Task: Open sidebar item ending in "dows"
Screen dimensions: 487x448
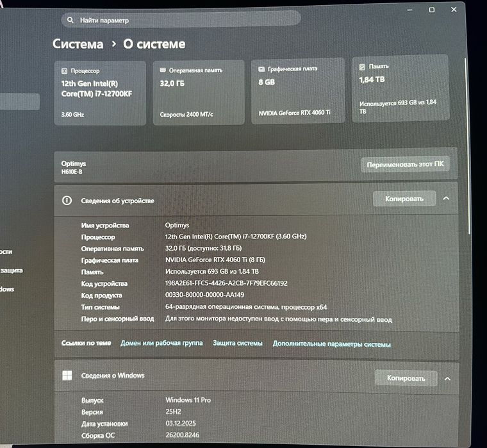Action: tap(7, 289)
